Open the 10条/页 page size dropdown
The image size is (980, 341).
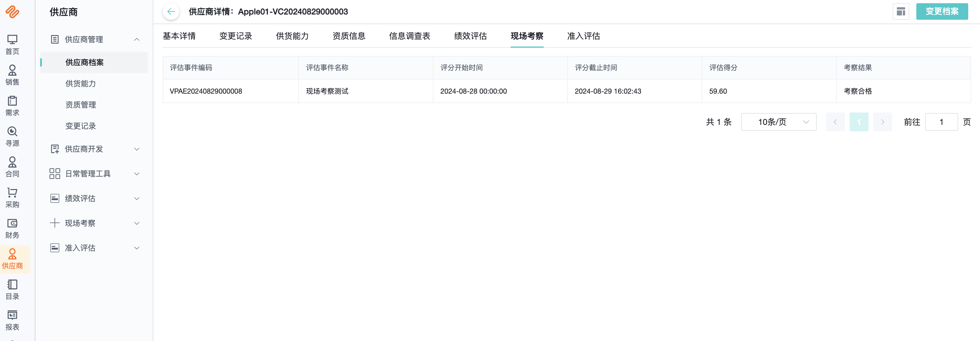pyautogui.click(x=778, y=122)
